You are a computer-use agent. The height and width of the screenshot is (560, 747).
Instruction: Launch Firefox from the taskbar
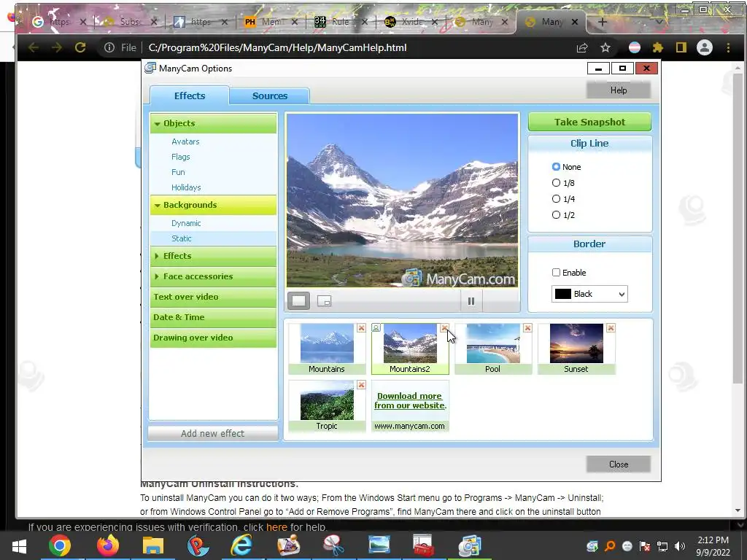(108, 545)
